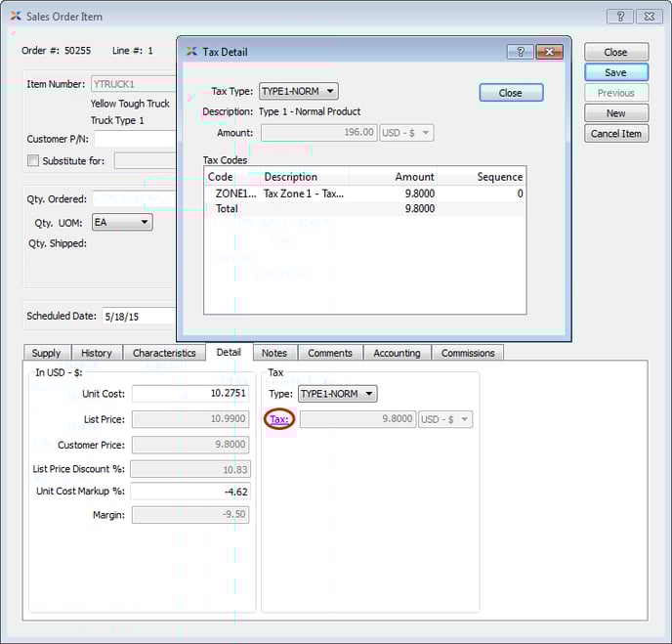Open the Qty. UOM dropdown

(x=122, y=223)
